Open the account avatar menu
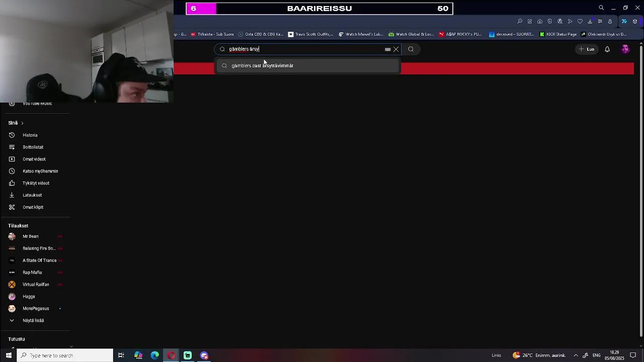The image size is (644, 362). [x=625, y=49]
